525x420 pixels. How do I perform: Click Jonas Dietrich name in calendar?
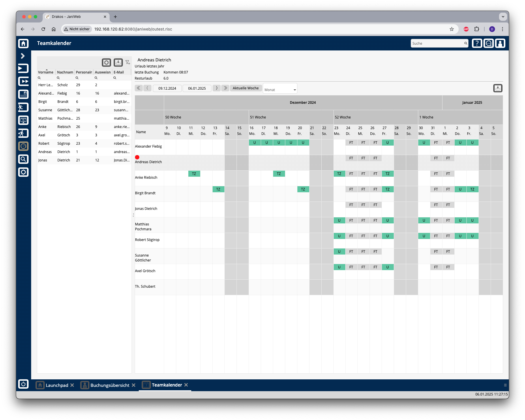point(146,208)
